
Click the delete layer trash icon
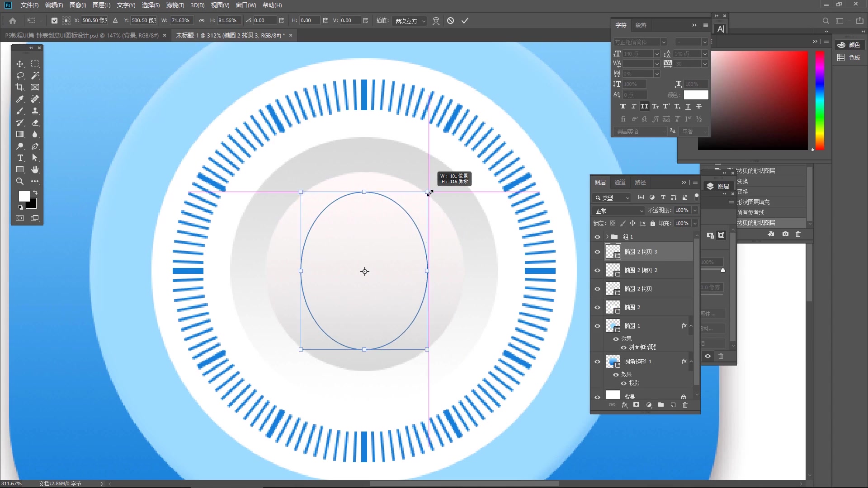(x=685, y=405)
